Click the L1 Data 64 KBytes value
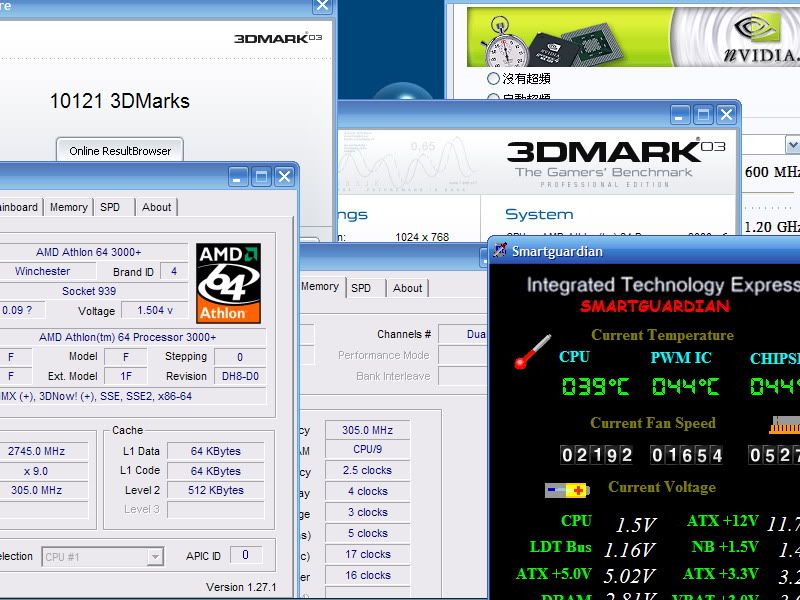This screenshot has width=800, height=600. [216, 451]
